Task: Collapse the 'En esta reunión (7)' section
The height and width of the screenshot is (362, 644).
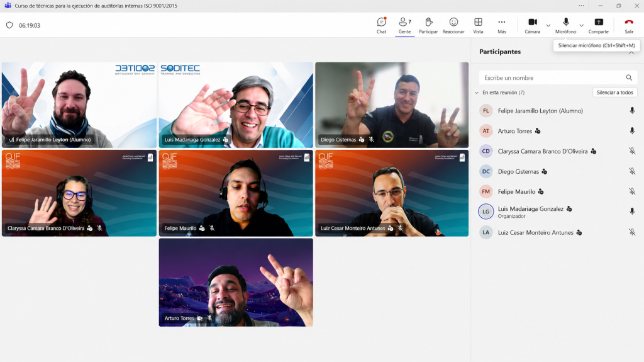Action: click(x=477, y=93)
